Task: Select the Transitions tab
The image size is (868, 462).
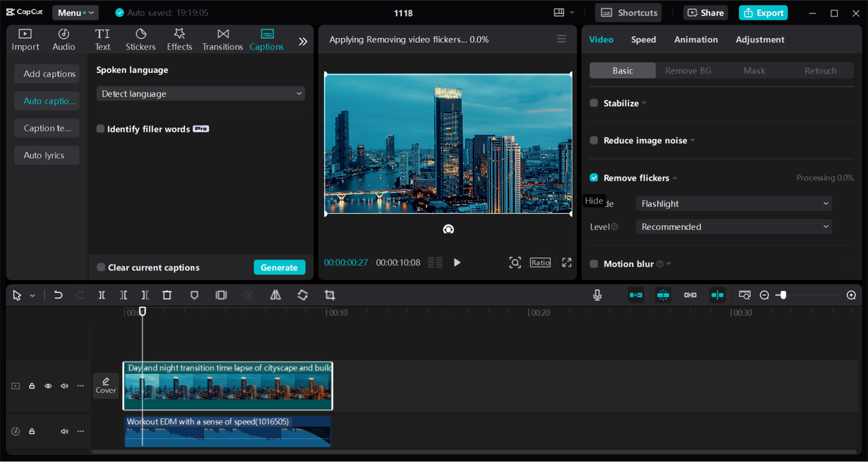Action: tap(222, 39)
